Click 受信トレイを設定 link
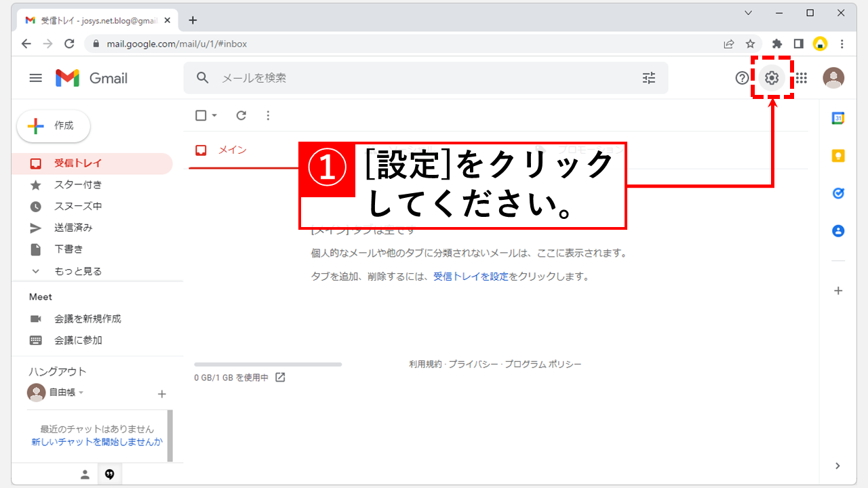 point(471,277)
